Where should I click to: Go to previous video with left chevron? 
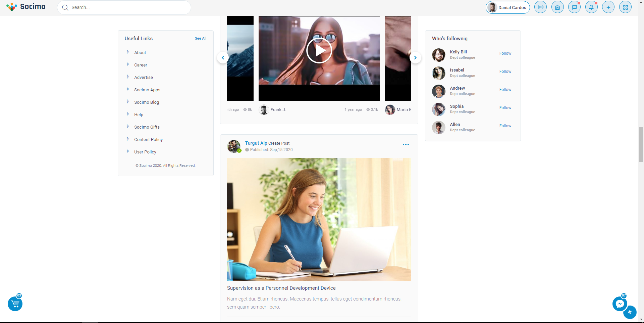[223, 58]
